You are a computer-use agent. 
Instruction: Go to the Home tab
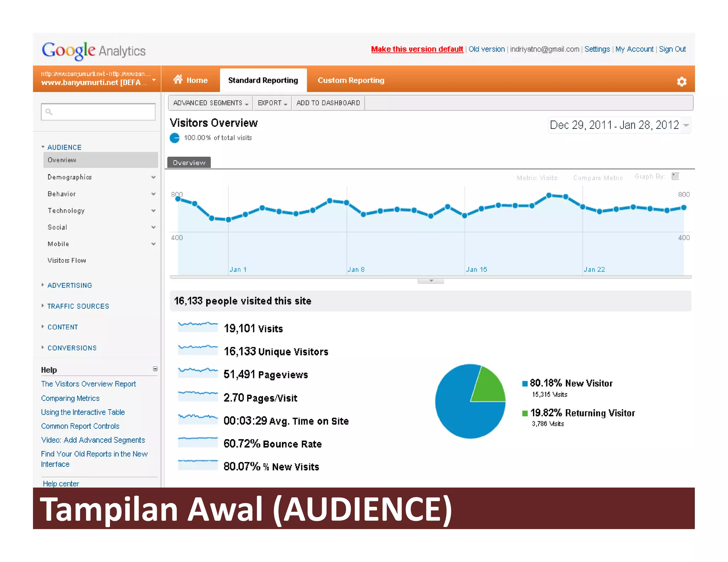click(191, 80)
